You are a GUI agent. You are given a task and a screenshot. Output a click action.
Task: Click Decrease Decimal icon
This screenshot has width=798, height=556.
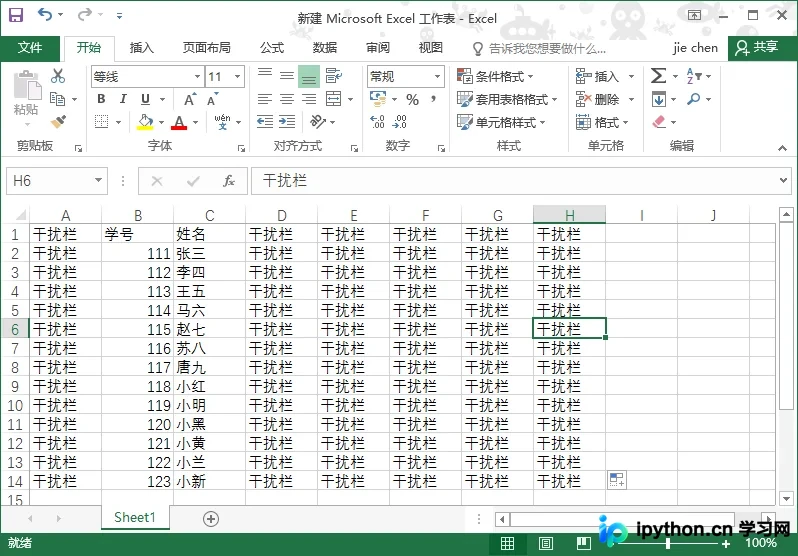(x=400, y=122)
